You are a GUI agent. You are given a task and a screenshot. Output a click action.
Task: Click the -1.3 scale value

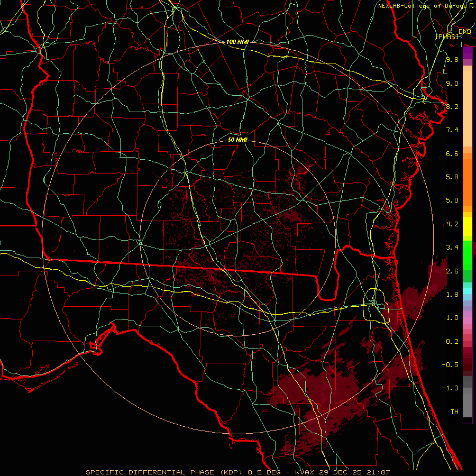click(x=450, y=388)
